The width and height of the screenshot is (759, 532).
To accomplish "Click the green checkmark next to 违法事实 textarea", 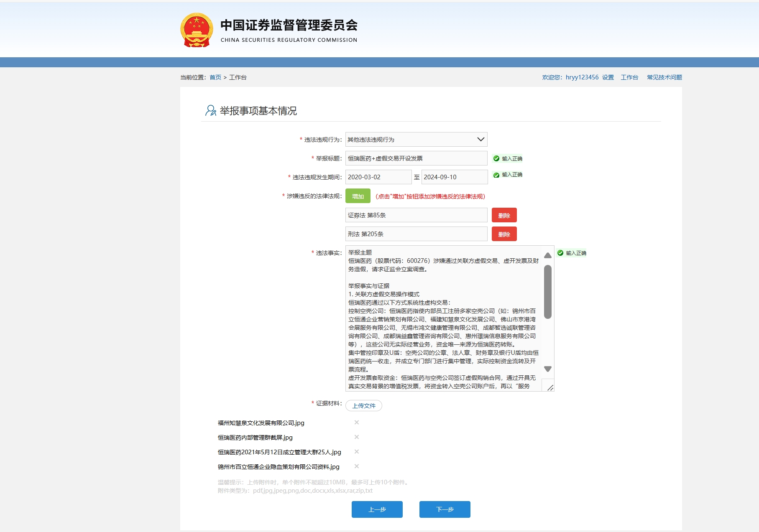I will [x=560, y=253].
